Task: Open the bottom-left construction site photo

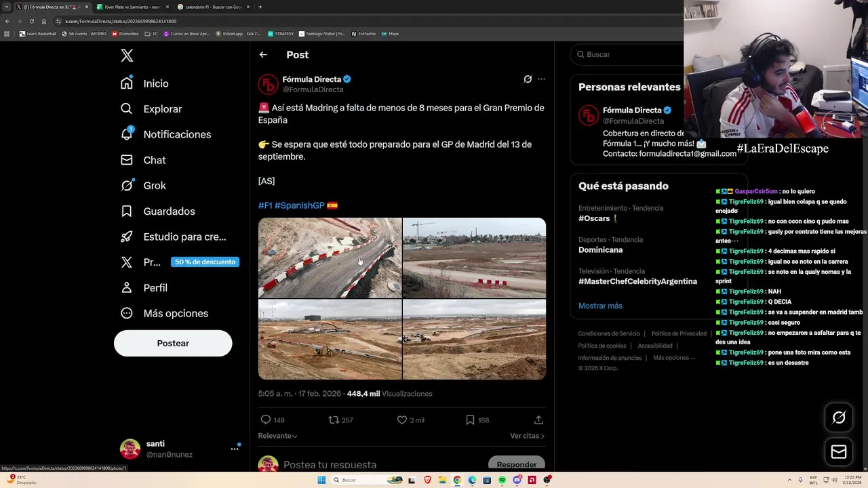Action: pos(330,340)
